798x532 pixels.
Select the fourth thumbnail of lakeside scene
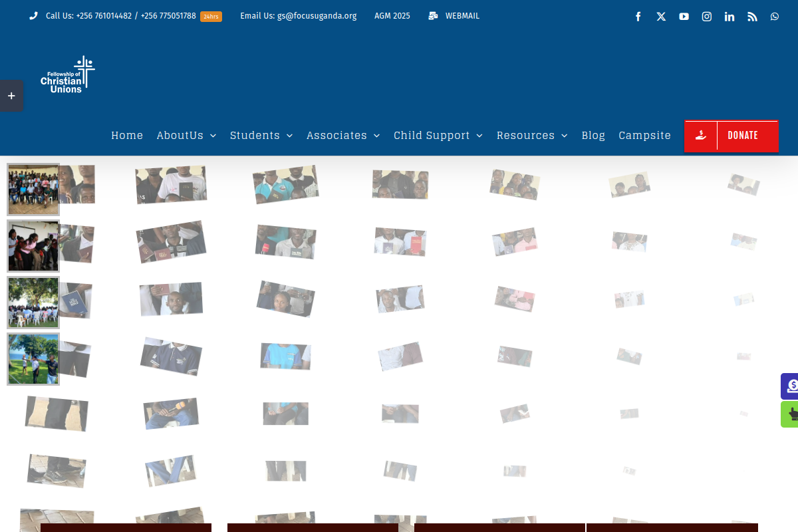pos(33,359)
